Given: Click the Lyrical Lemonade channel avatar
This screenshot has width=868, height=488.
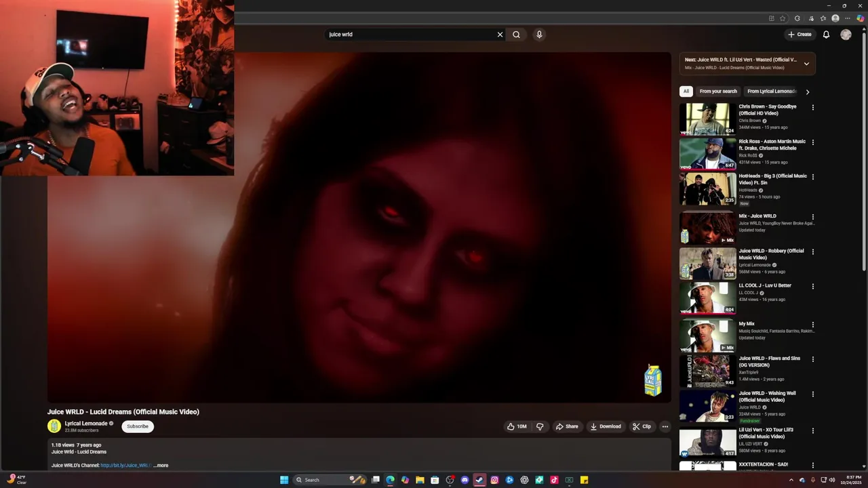Looking at the screenshot, I should [54, 426].
